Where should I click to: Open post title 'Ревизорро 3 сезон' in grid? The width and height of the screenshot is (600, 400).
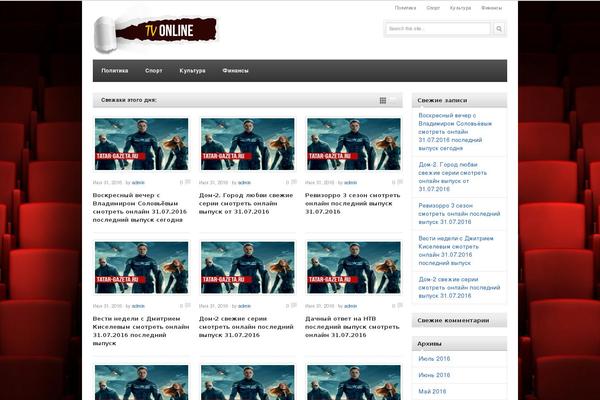pyautogui.click(x=352, y=203)
